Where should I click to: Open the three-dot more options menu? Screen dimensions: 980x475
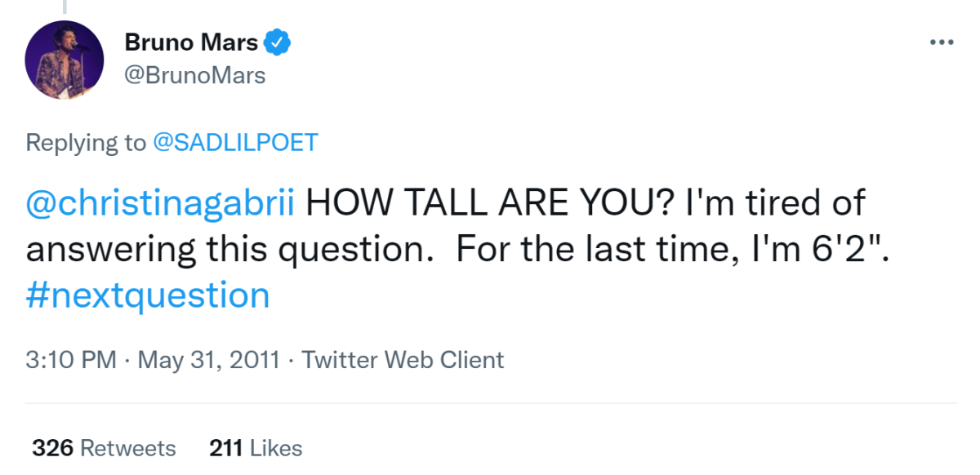(942, 42)
